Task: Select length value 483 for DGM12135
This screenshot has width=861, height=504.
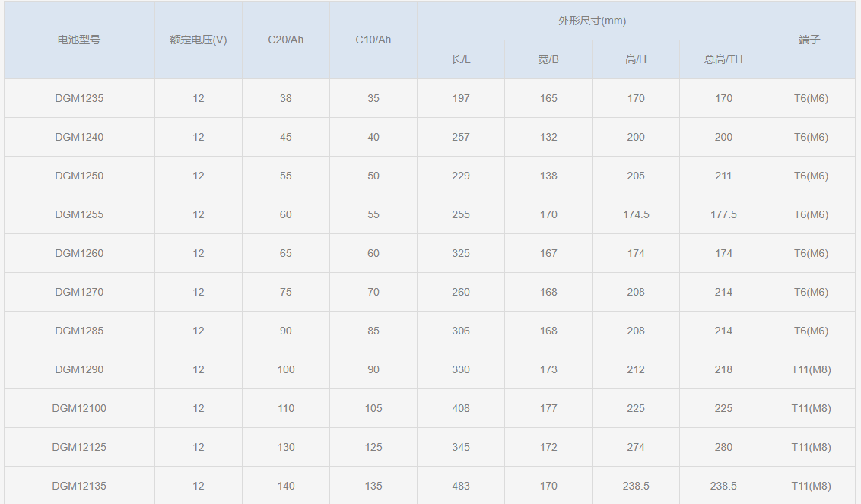Action: tap(460, 486)
